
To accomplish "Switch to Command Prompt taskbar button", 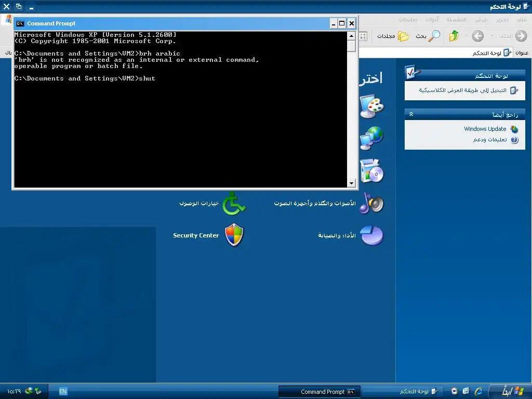I will pyautogui.click(x=320, y=392).
